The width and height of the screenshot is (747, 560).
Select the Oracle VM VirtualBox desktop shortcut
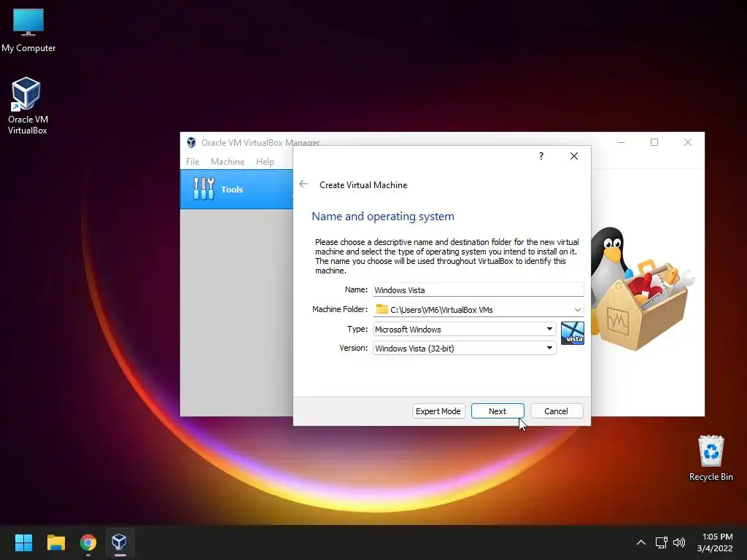tap(27, 106)
